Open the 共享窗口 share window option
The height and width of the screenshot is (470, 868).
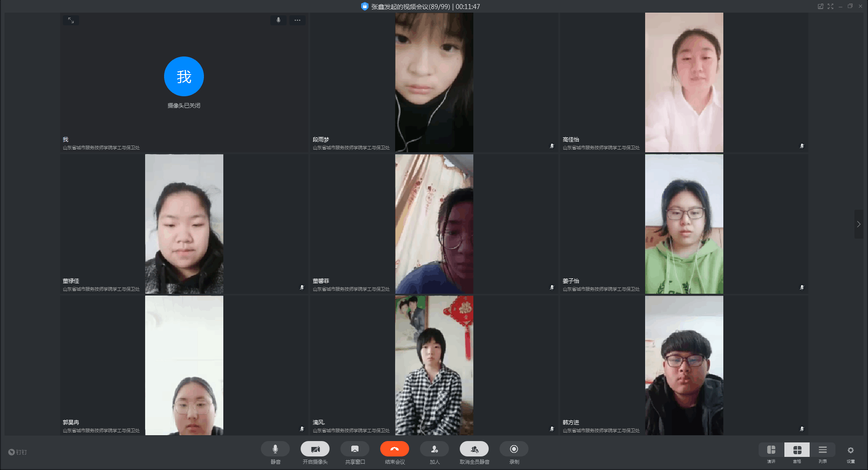[355, 449]
